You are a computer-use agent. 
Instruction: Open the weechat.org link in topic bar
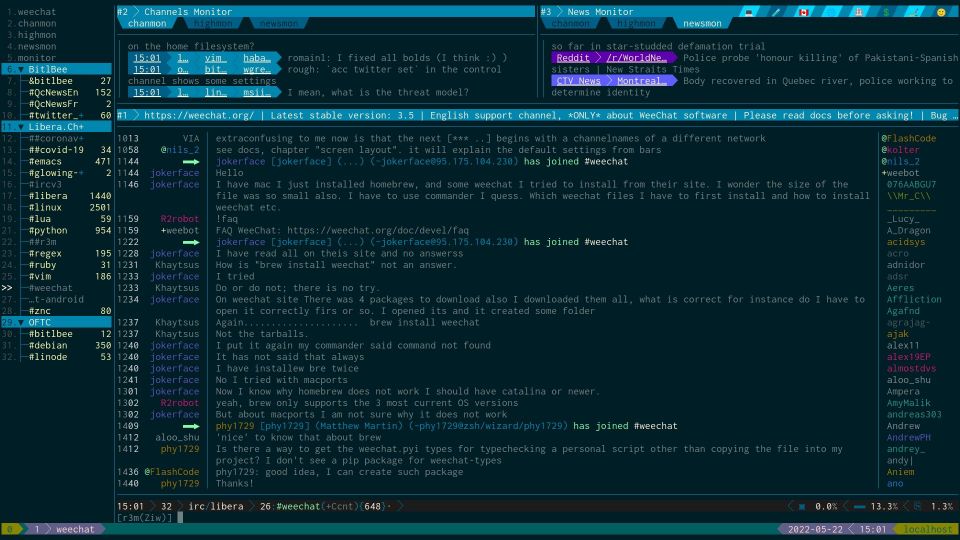(x=199, y=115)
